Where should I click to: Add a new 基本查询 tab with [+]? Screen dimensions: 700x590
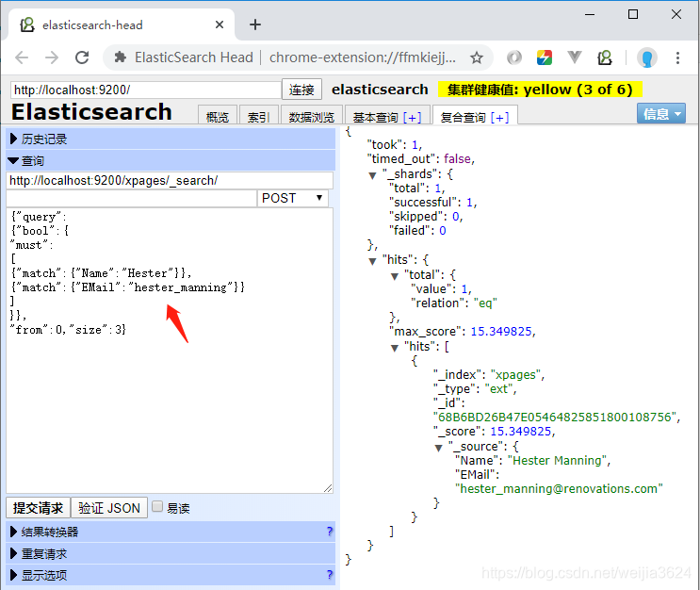(x=412, y=117)
